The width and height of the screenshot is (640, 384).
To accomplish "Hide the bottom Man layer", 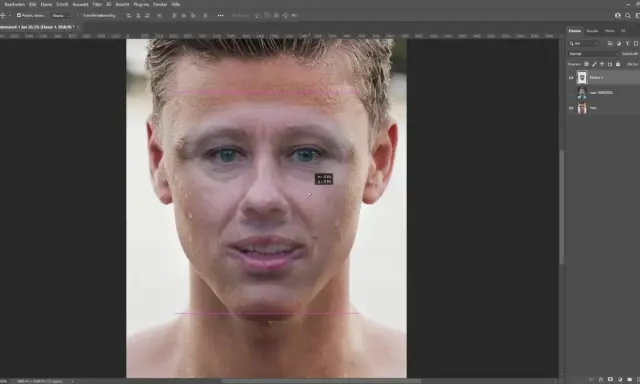I will coord(571,108).
